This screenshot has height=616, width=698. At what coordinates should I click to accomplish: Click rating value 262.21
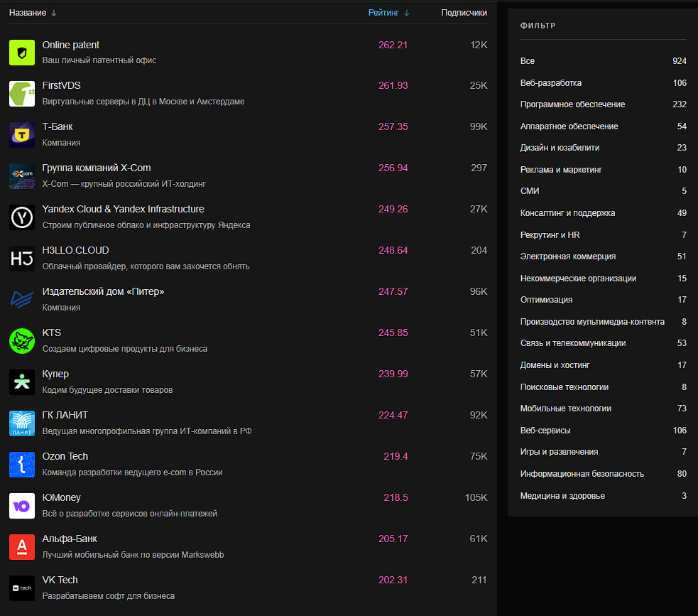pos(393,45)
